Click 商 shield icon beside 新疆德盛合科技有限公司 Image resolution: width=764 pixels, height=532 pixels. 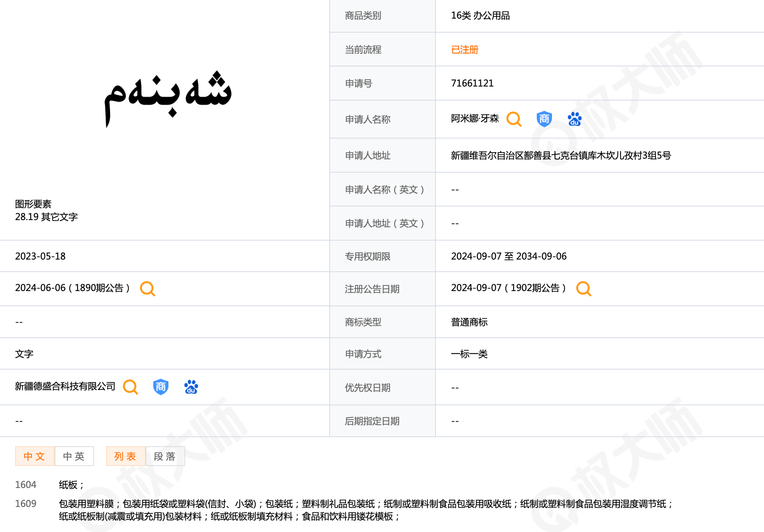pyautogui.click(x=160, y=387)
